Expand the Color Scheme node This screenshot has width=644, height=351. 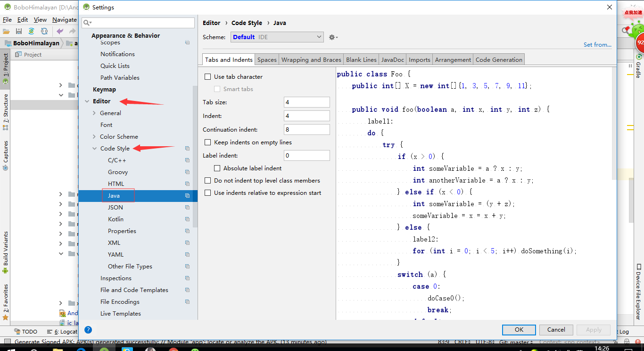pyautogui.click(x=94, y=137)
